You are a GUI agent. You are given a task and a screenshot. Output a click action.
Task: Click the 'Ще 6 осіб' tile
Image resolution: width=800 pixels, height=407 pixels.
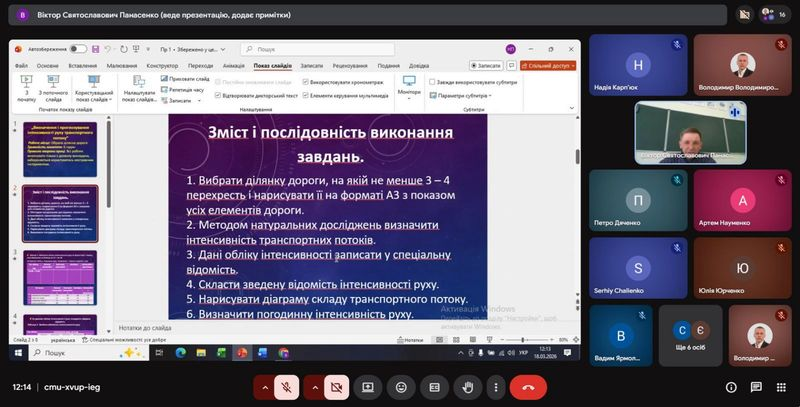pos(692,335)
